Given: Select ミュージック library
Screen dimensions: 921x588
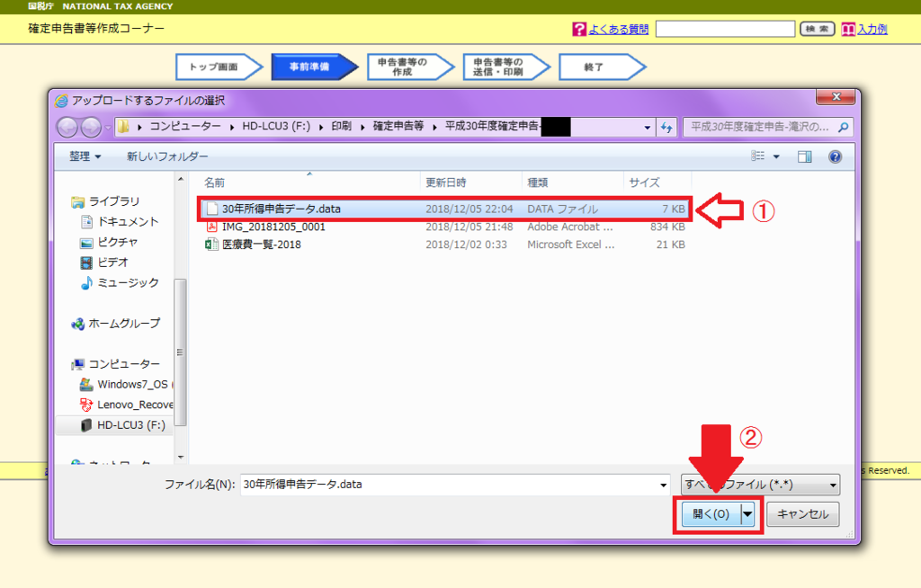Looking at the screenshot, I should point(120,283).
